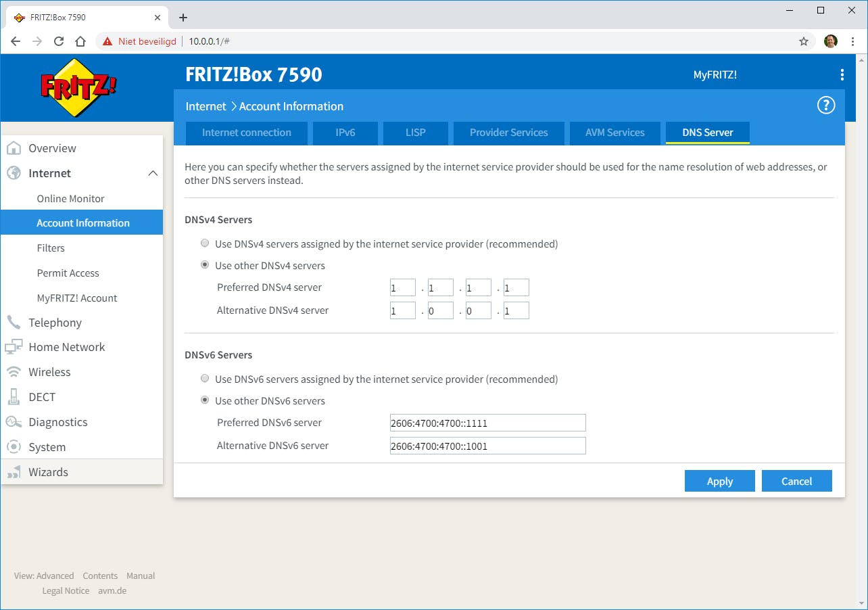Open the Legal Notice link
Screen dimensions: 868x610
(66, 590)
